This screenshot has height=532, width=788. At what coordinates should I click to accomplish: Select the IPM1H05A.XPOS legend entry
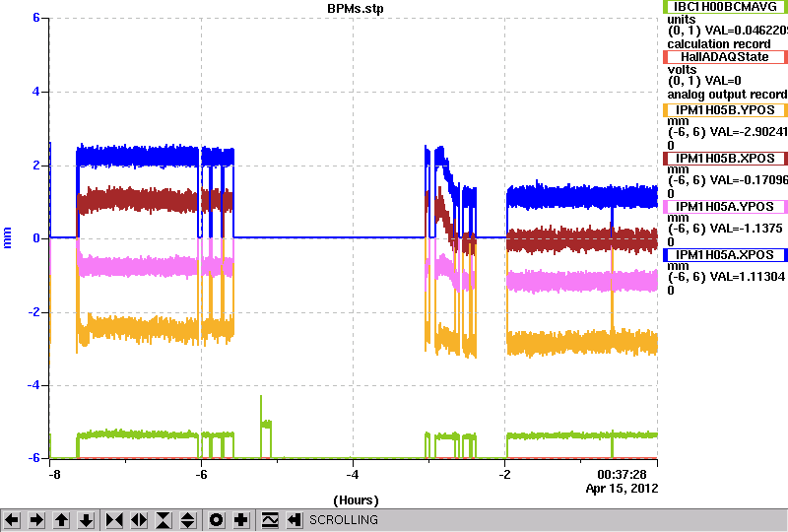click(725, 255)
